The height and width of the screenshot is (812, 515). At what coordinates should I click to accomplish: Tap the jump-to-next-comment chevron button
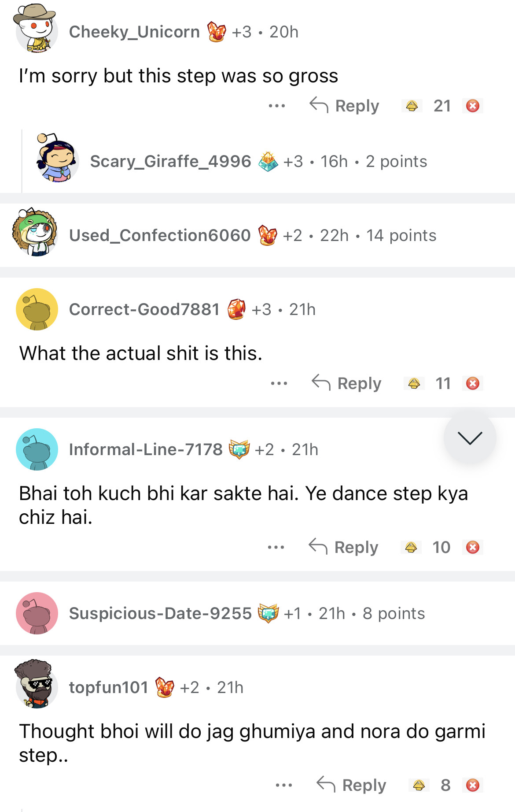click(x=470, y=438)
